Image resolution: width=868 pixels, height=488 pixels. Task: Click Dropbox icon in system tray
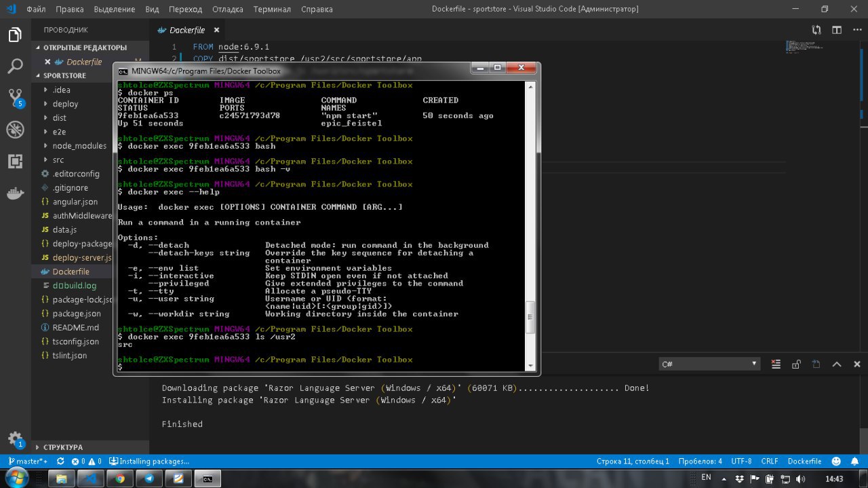[x=739, y=478]
